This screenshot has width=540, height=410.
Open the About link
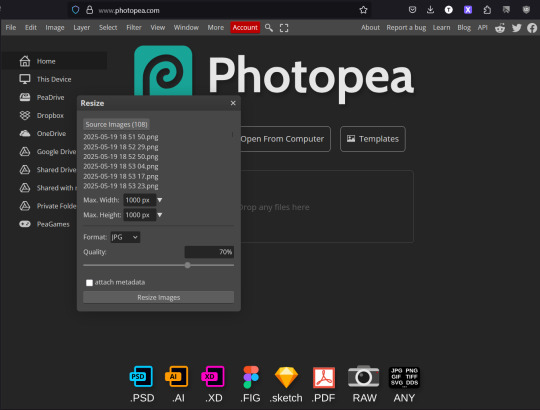370,28
